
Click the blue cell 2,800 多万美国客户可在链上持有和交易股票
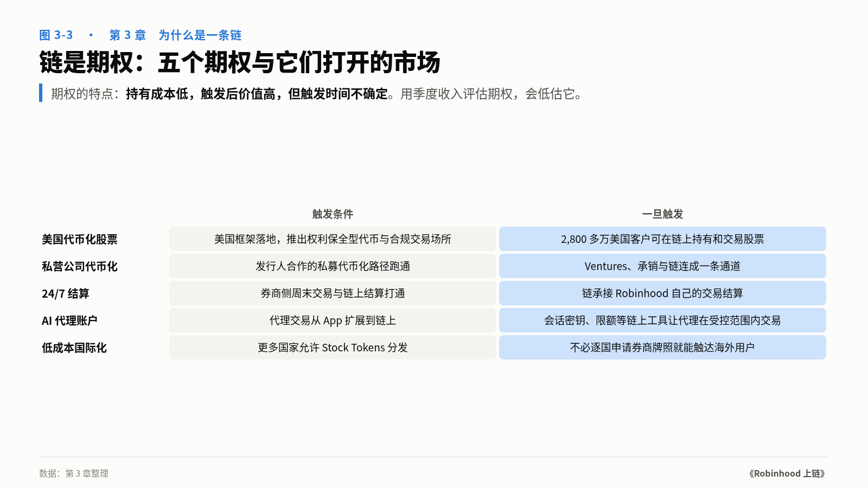point(662,239)
